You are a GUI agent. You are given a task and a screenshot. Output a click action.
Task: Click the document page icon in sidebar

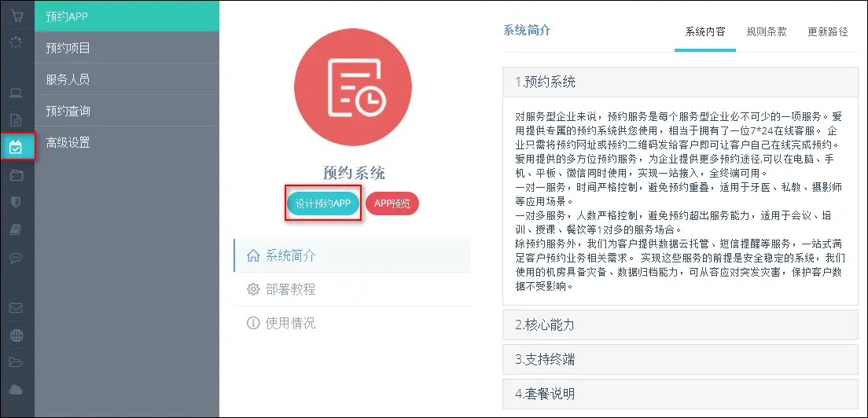tap(17, 120)
